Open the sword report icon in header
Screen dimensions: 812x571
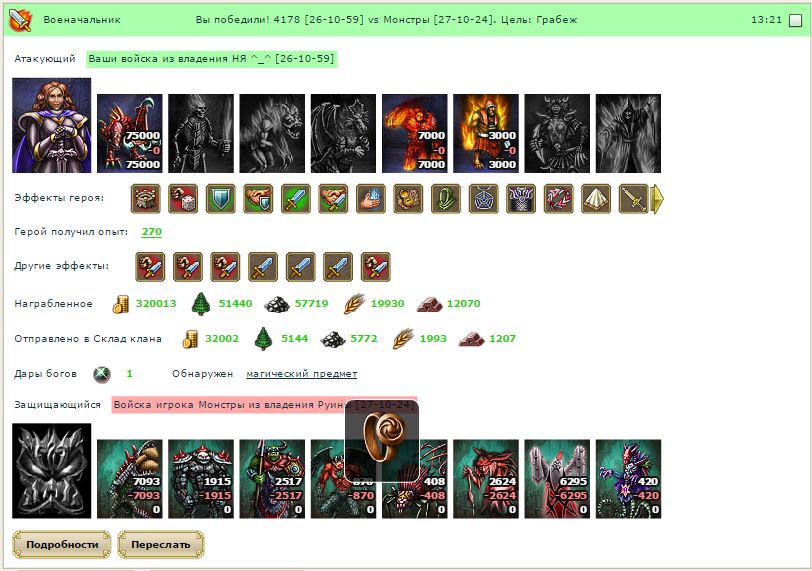(x=21, y=20)
